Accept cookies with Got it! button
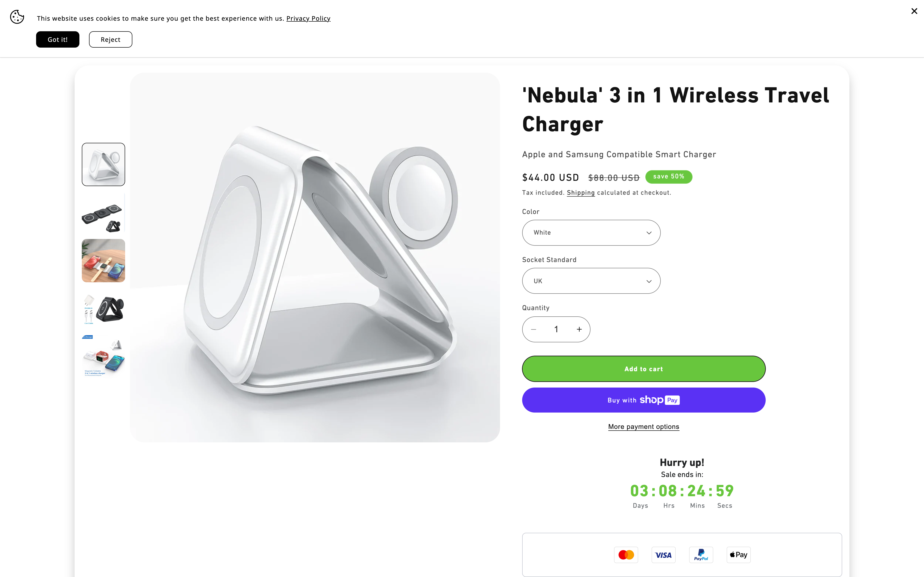Viewport: 924px width, 577px height. [58, 40]
